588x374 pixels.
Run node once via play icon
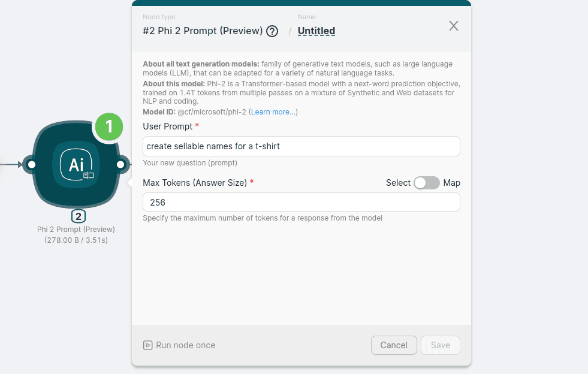[x=147, y=345]
